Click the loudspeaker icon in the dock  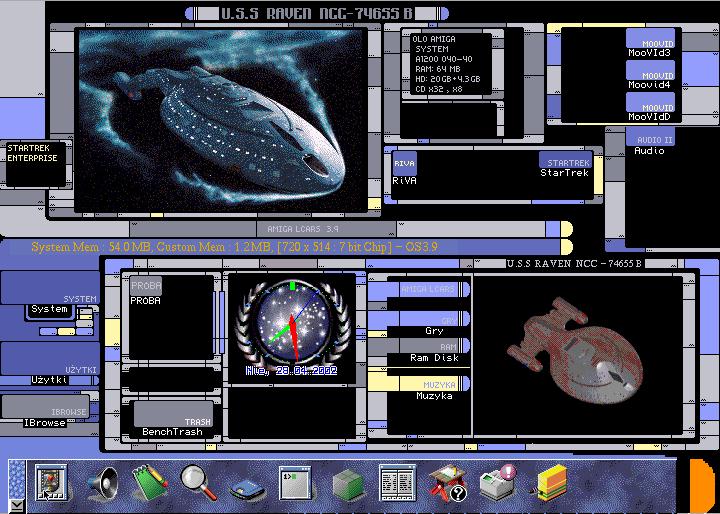[x=102, y=484]
